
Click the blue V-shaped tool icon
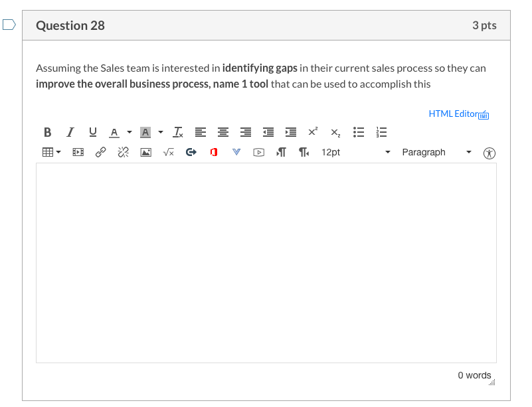coord(236,152)
